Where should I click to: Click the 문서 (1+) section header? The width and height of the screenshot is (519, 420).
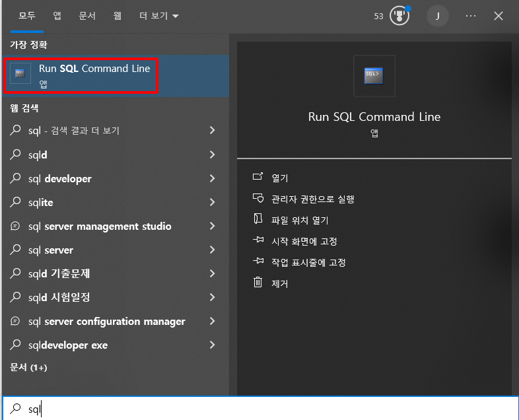click(x=28, y=367)
